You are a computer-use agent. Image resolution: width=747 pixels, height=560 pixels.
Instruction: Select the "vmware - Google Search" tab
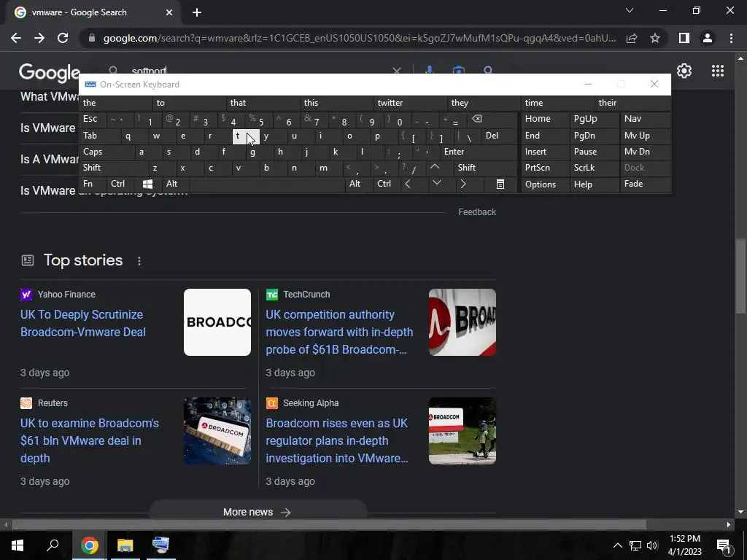93,12
